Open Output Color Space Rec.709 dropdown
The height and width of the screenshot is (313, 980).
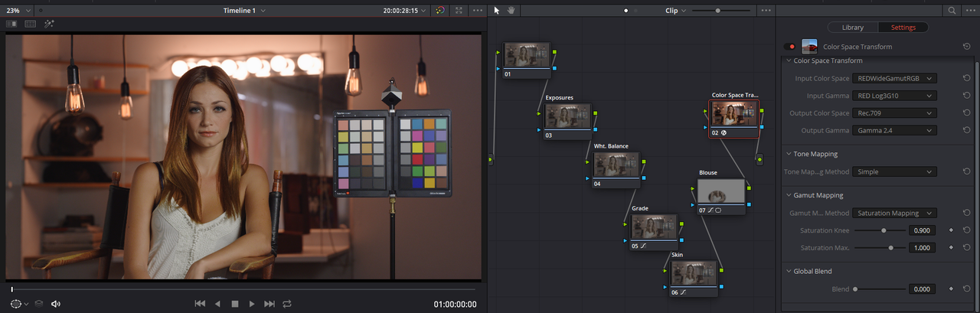(x=894, y=113)
